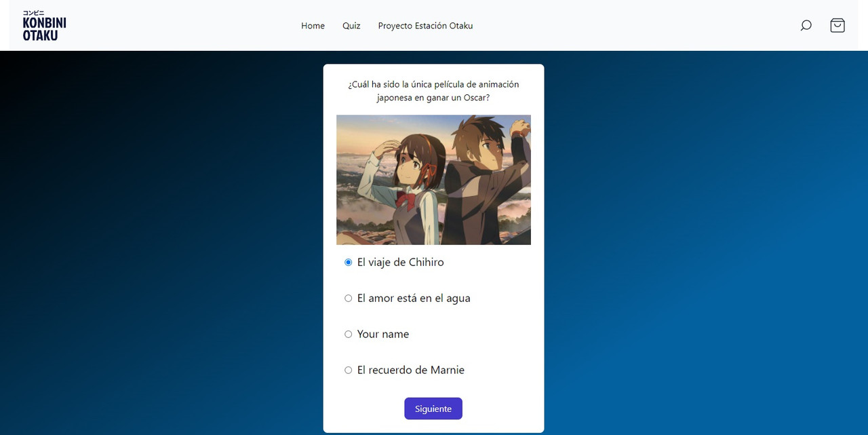Select the Your name radio button
This screenshot has width=868, height=435.
(349, 334)
